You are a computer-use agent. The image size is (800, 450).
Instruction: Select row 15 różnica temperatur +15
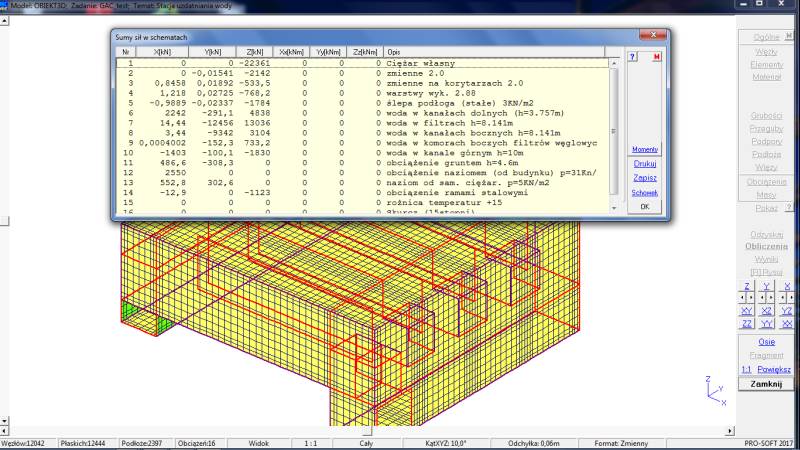click(x=362, y=203)
